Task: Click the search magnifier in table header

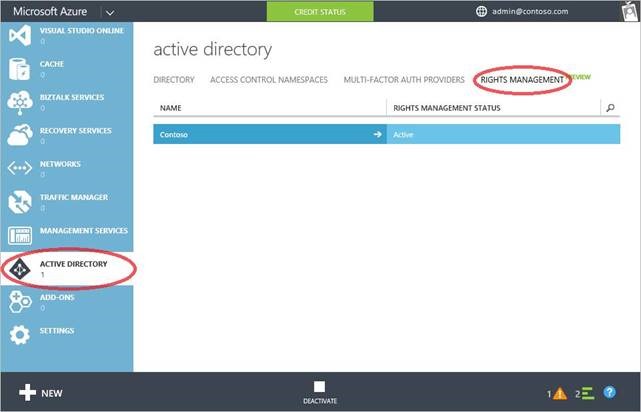Action: coord(610,108)
